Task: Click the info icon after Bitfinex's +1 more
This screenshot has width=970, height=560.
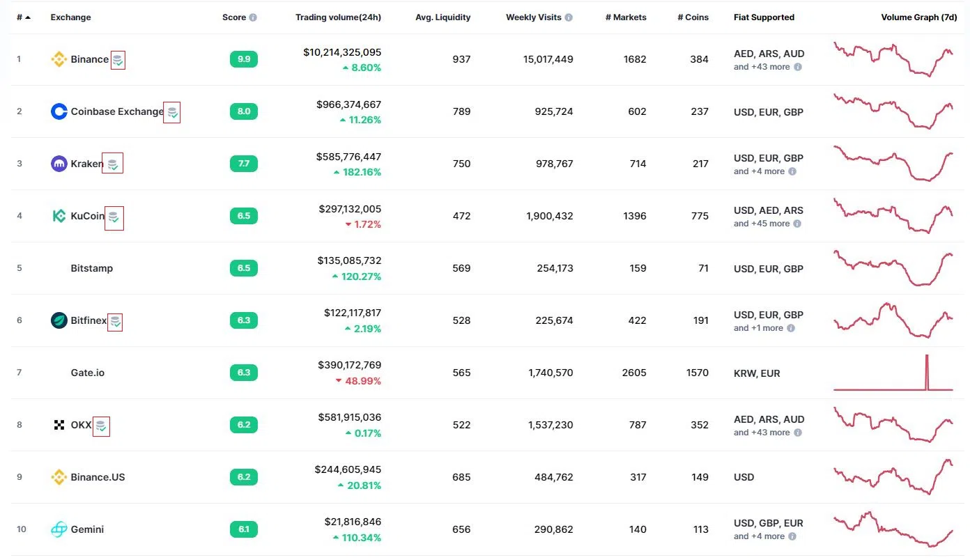Action: pyautogui.click(x=791, y=328)
